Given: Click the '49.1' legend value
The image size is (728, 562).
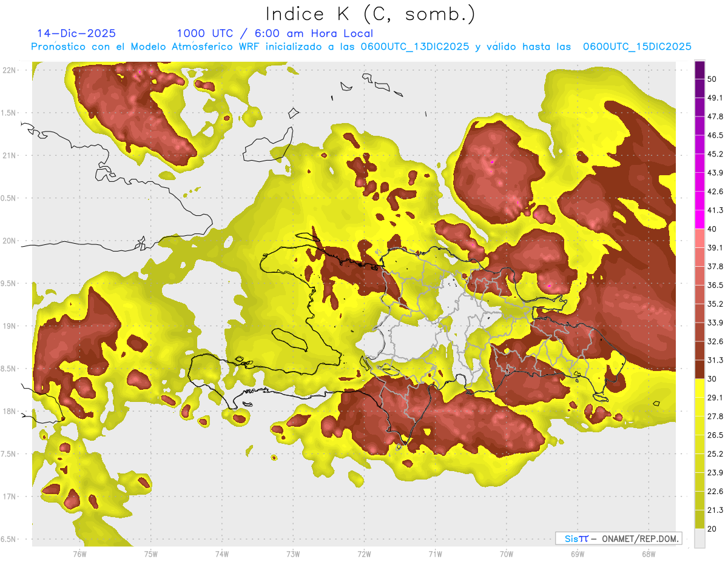Looking at the screenshot, I should coord(716,98).
